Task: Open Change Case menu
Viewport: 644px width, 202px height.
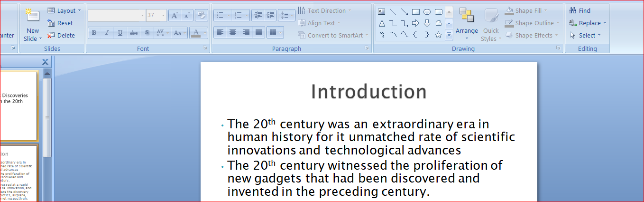Action: coord(179,33)
